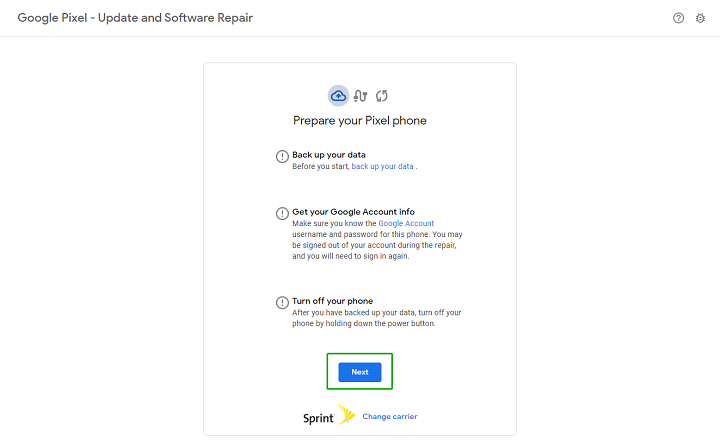Click the connect phone step icon
720x443 pixels.
(361, 95)
